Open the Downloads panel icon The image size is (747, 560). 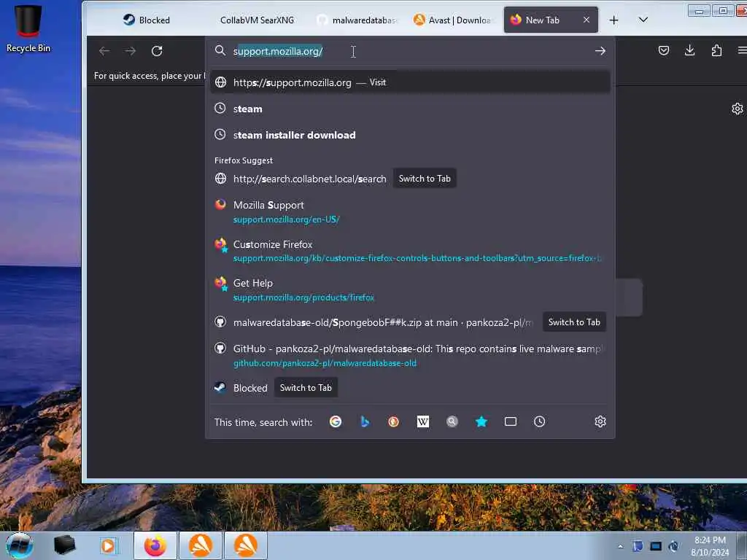pos(689,51)
